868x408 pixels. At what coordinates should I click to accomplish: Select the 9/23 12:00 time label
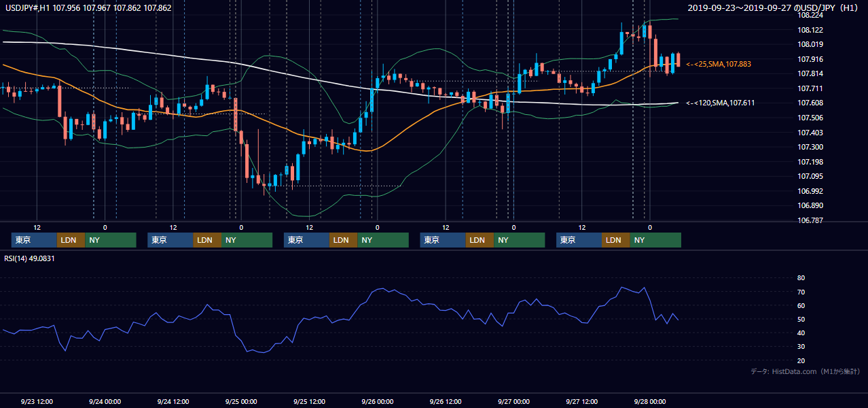click(x=37, y=401)
